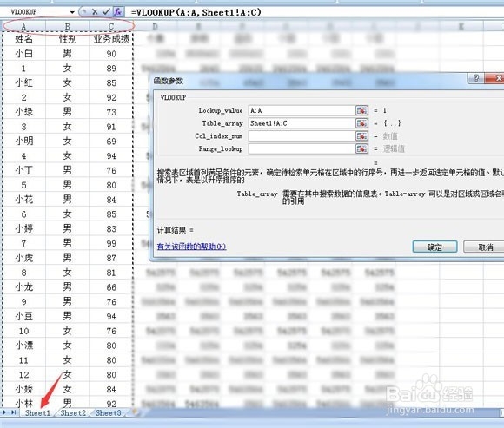This screenshot has width=504, height=428.
Task: Cancel the formula bar entry (X icon)
Action: (95, 12)
